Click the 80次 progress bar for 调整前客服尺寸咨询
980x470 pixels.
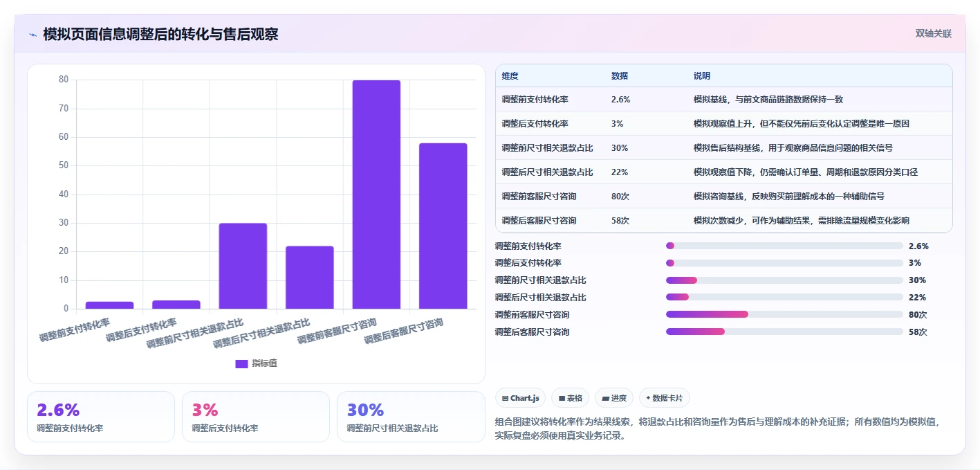point(784,314)
